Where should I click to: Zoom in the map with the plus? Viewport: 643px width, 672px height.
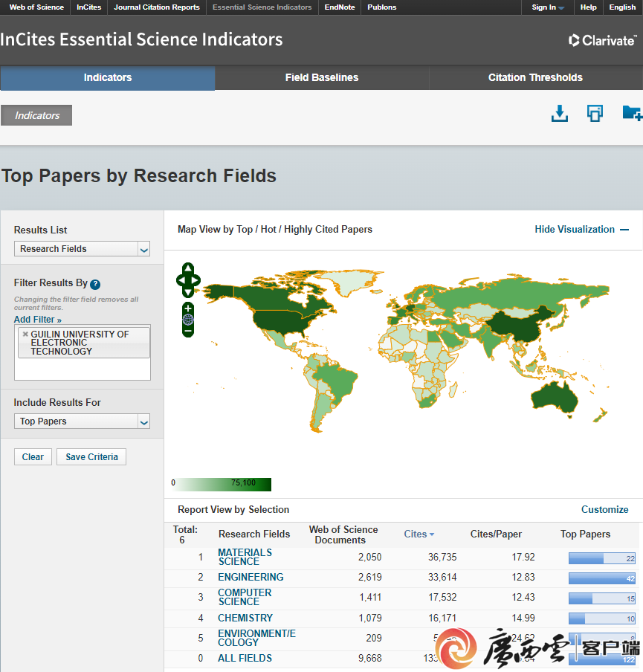188,308
